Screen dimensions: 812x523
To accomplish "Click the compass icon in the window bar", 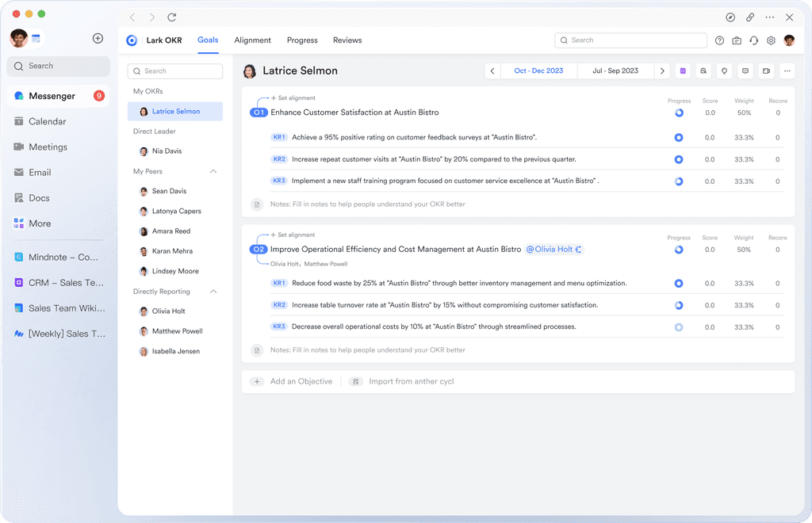I will [730, 17].
